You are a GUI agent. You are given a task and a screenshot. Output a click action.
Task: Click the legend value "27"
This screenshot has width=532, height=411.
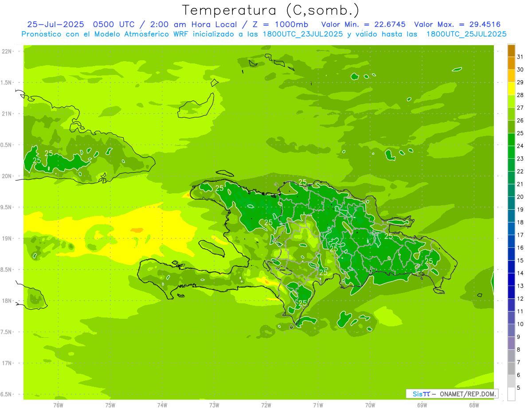520,107
